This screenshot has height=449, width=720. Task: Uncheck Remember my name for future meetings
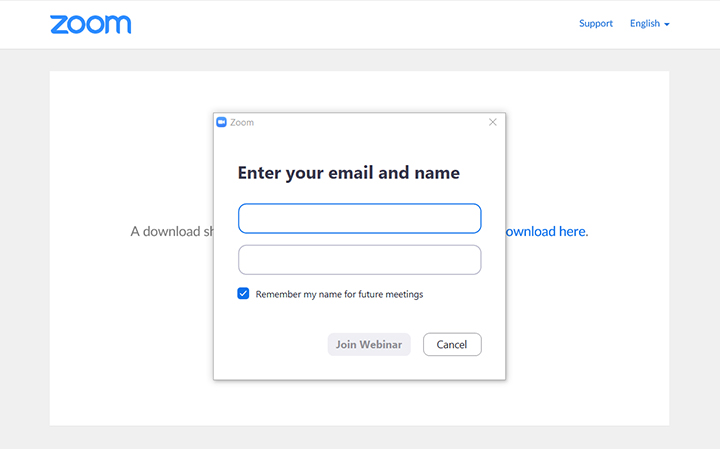(x=243, y=293)
